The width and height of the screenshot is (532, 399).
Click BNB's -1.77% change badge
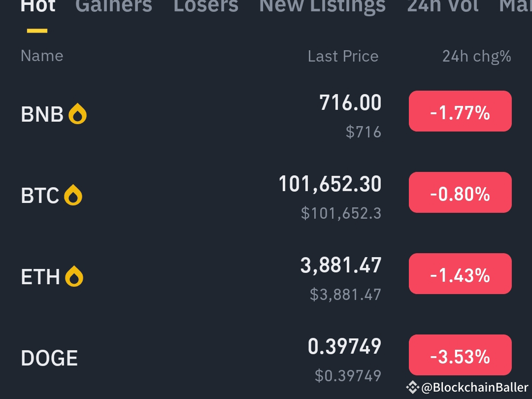pyautogui.click(x=460, y=111)
